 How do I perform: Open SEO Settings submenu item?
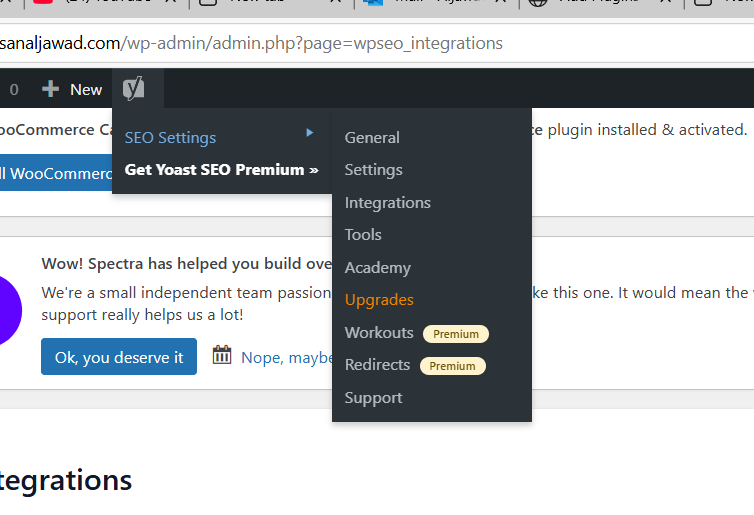coord(170,138)
